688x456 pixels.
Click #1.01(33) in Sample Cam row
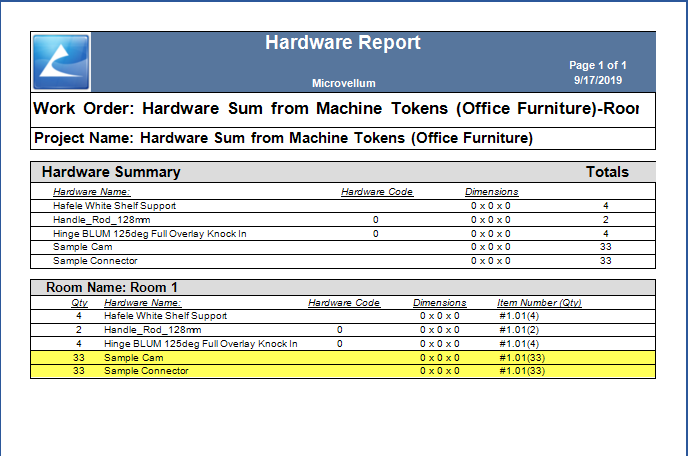(x=522, y=358)
